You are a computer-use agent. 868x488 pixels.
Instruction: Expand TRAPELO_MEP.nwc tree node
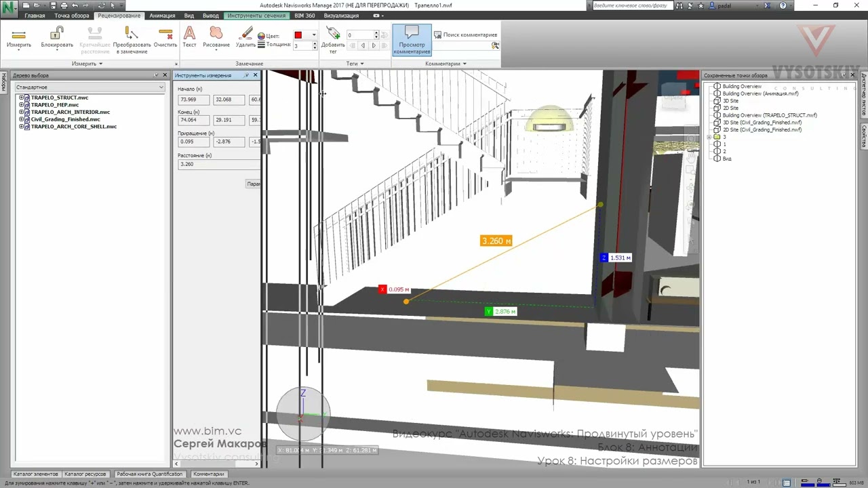click(22, 105)
